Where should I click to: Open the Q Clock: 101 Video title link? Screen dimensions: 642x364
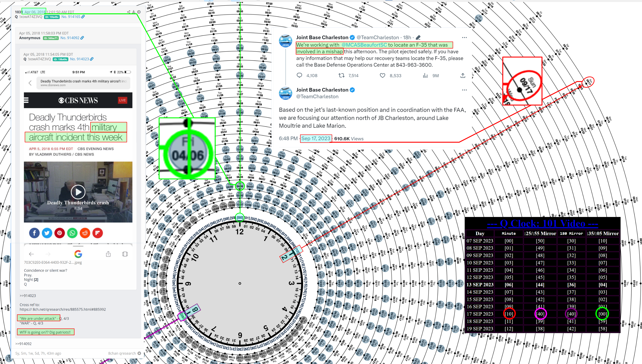pyautogui.click(x=542, y=224)
